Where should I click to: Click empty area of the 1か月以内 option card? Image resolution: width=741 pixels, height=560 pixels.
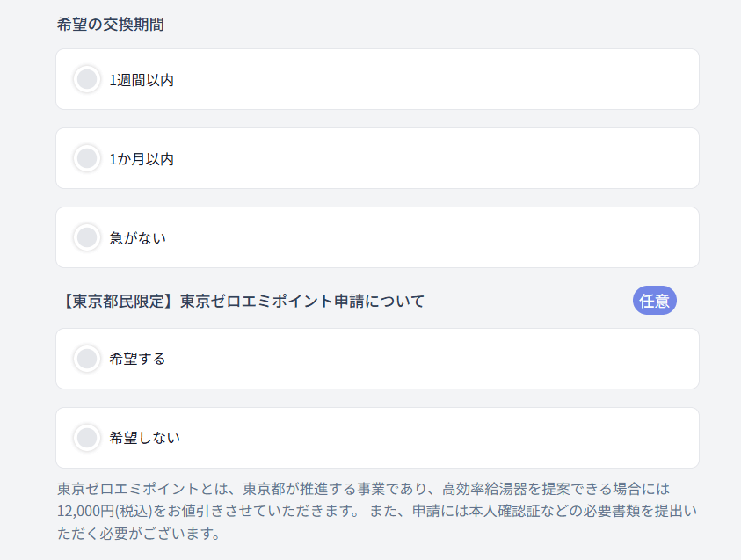point(440,159)
